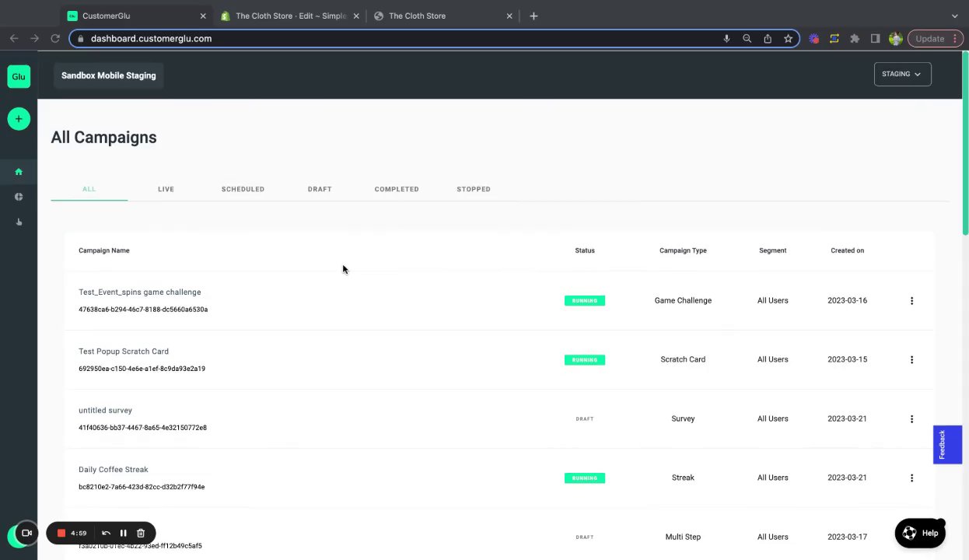This screenshot has width=969, height=560.
Task: Click campaign ID 47638ca6-b294-46c7-8188-dc5660a6530a
Action: tap(143, 310)
